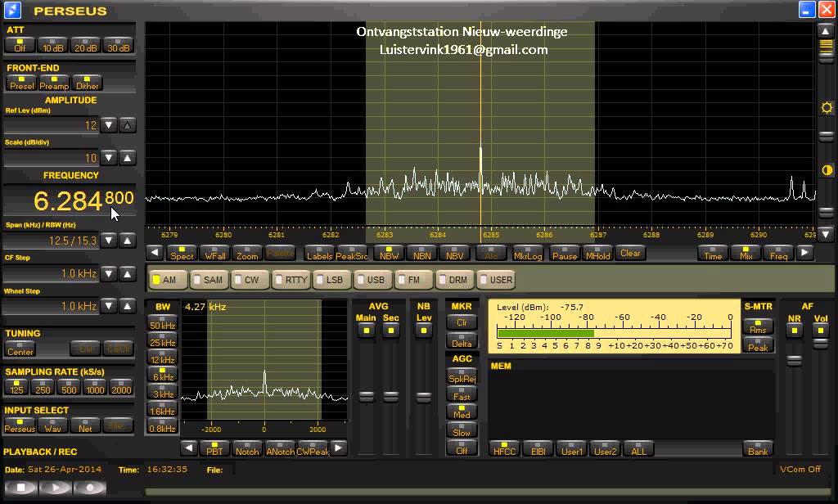838x504 pixels.
Task: Click the Zoom button under the spectrum
Action: (247, 253)
